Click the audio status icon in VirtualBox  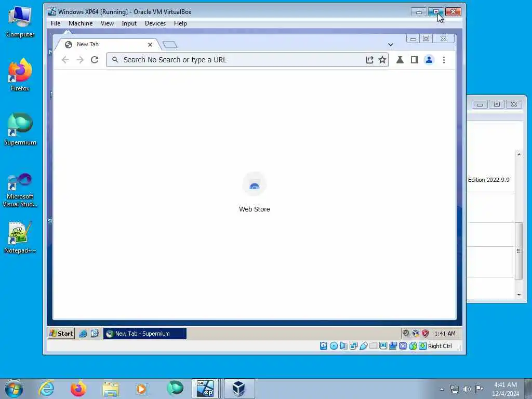click(343, 346)
